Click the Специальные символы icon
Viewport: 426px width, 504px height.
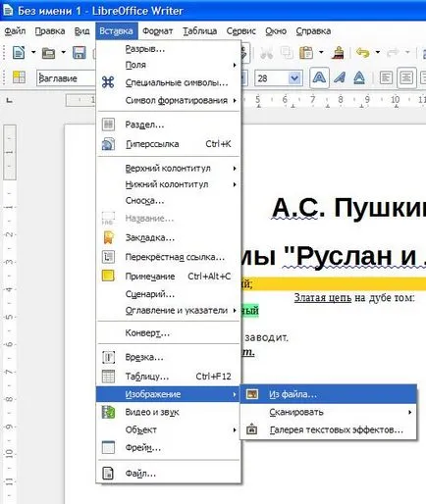(108, 82)
